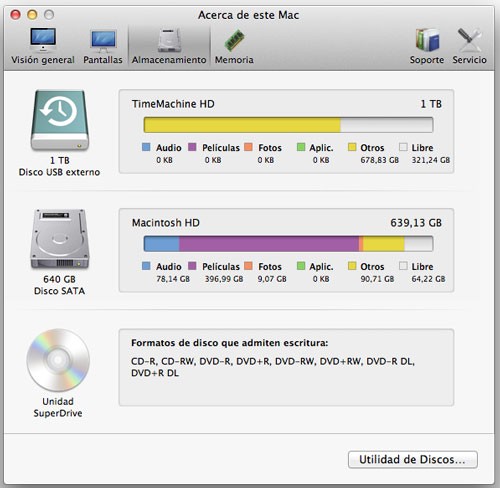500x488 pixels.
Task: Click the 321,24 GB Libre value
Action: pos(431,160)
